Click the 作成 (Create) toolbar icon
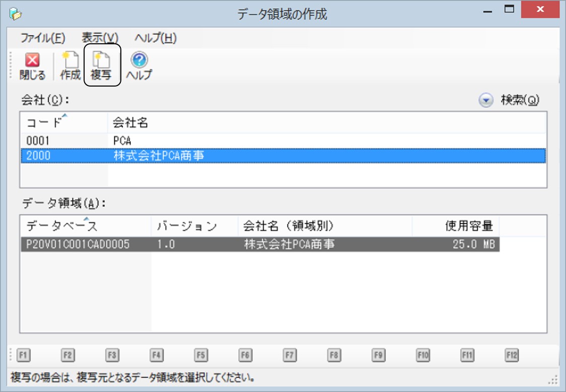Viewport: 566px width, 392px height. pos(70,66)
